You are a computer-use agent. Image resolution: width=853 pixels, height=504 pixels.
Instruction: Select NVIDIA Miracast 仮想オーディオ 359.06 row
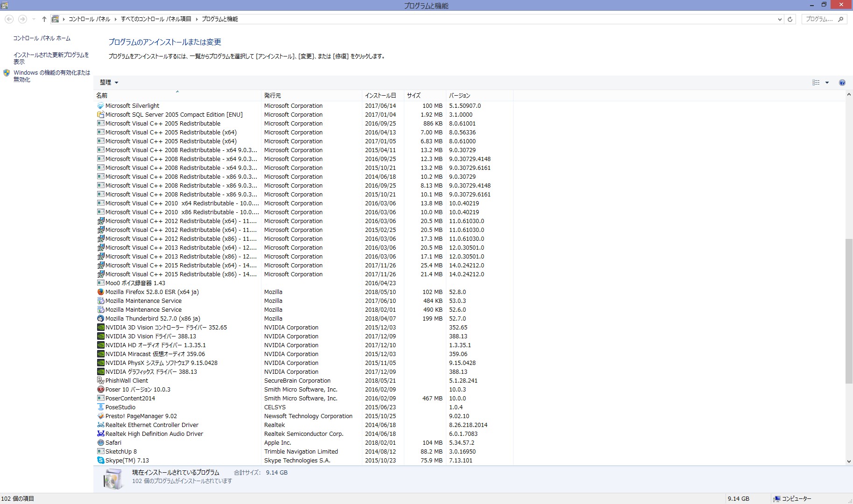pyautogui.click(x=303, y=354)
